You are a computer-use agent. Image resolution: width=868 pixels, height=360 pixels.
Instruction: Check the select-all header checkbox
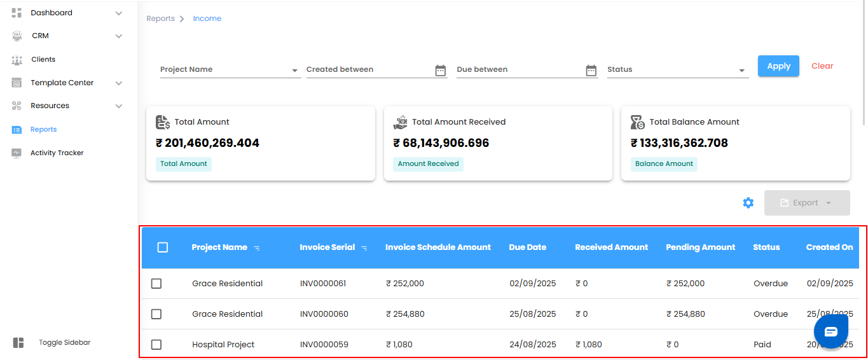click(x=163, y=247)
